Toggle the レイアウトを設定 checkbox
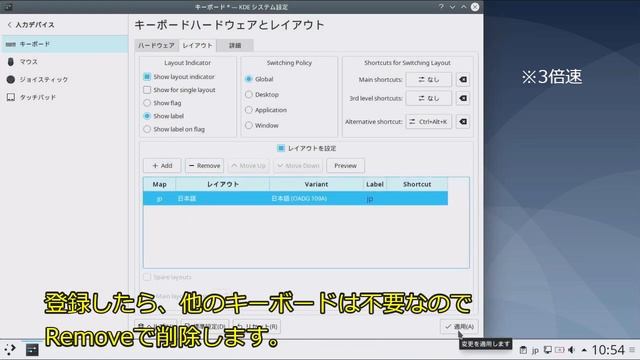 [281, 148]
